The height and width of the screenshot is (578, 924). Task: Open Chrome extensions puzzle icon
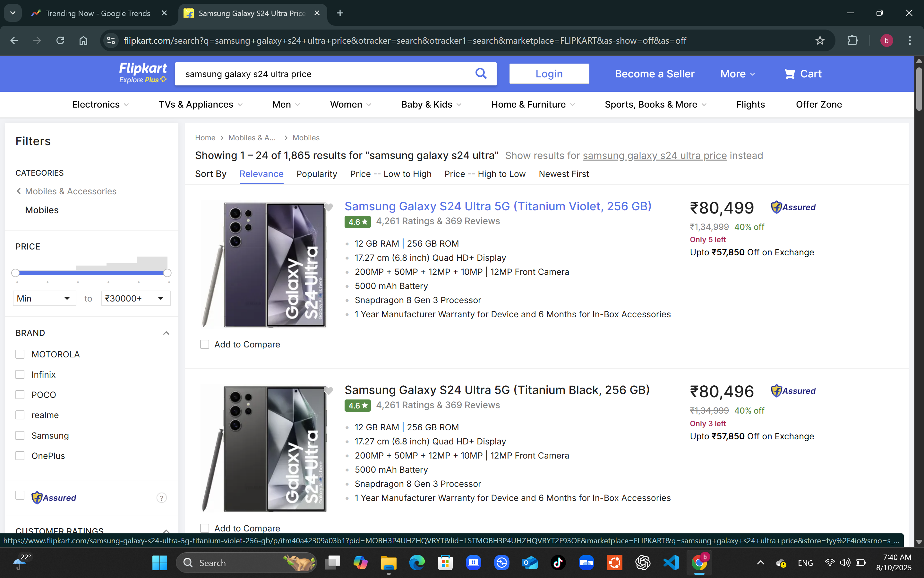[x=852, y=40]
